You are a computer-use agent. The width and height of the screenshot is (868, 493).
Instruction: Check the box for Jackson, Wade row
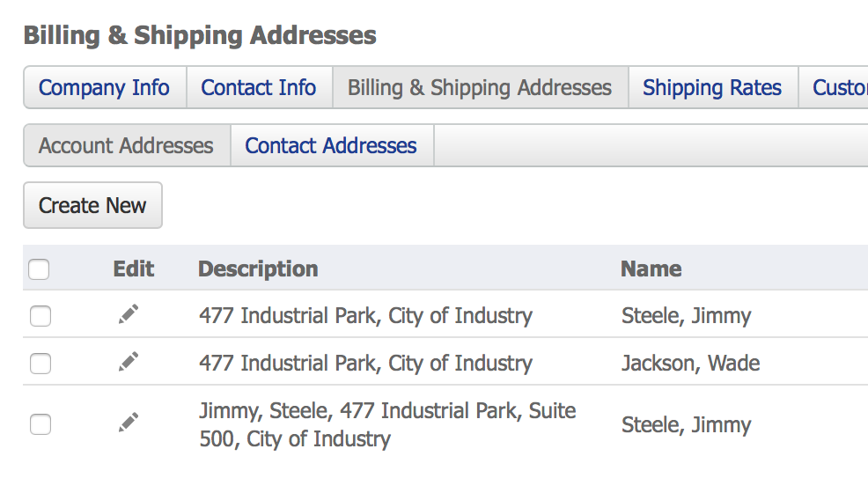click(40, 363)
